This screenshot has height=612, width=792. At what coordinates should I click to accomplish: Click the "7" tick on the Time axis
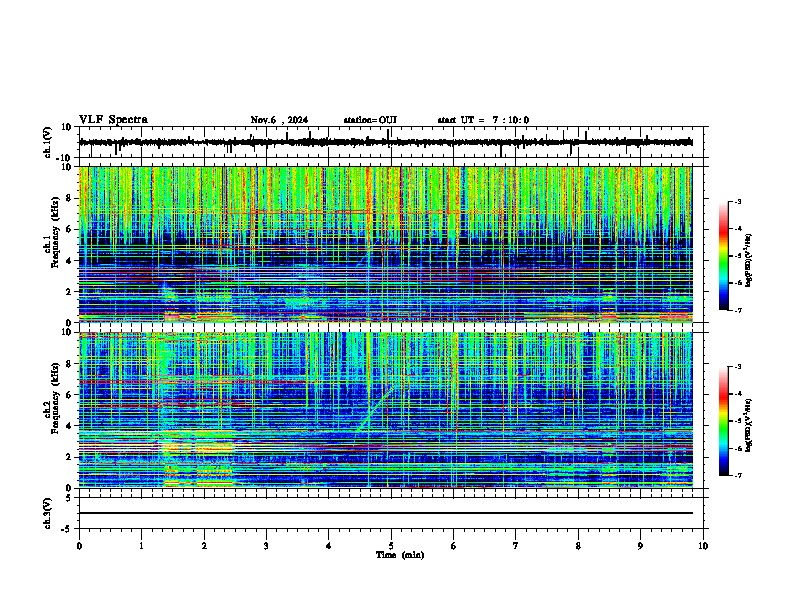516,546
